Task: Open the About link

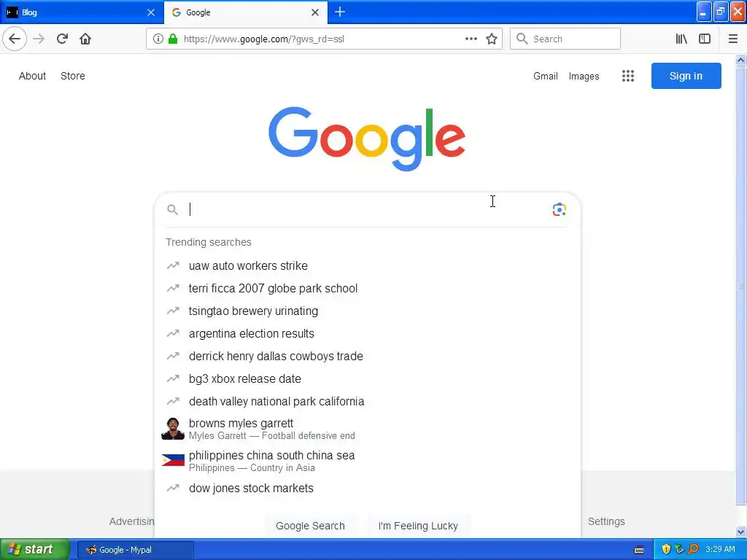Action: point(32,76)
